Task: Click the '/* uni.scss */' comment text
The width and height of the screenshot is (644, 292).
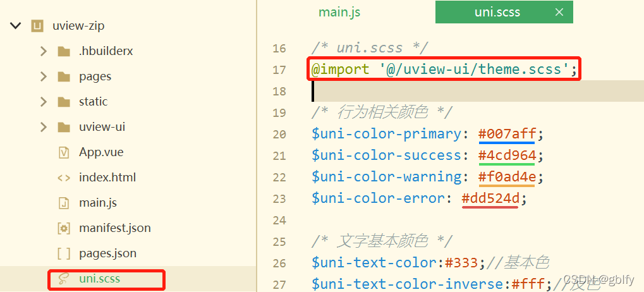Action: pos(370,48)
